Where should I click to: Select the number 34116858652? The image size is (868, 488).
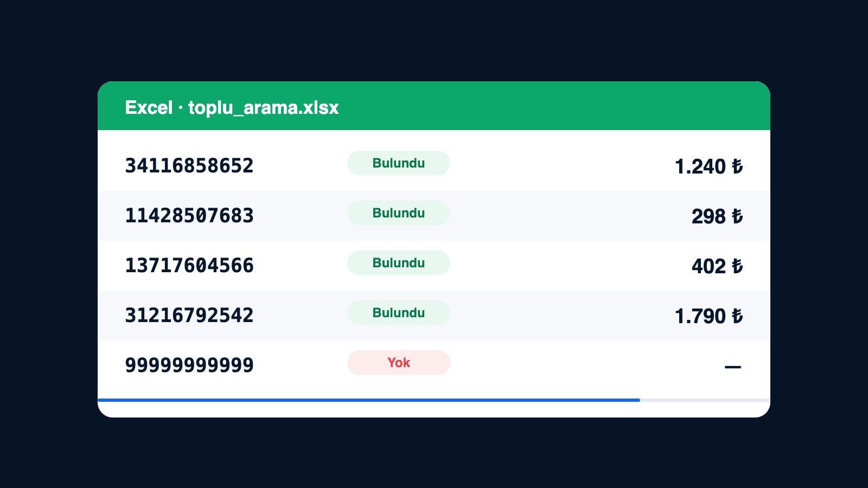pyautogui.click(x=189, y=165)
